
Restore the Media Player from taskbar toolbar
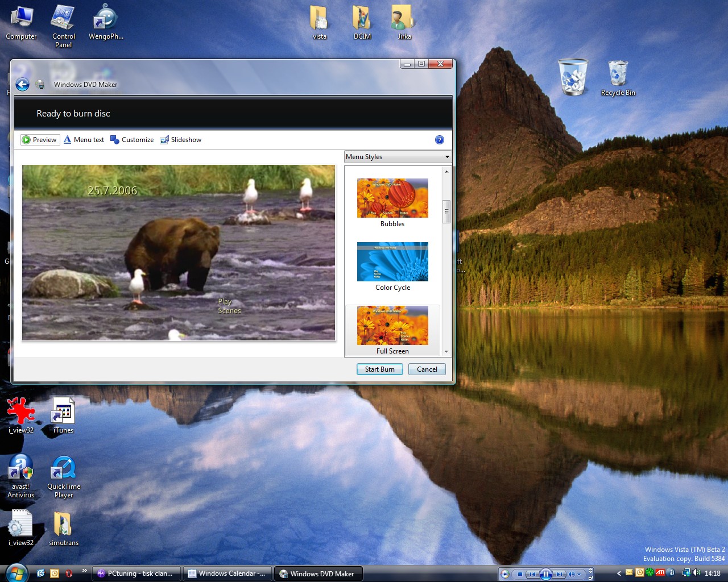[590, 578]
